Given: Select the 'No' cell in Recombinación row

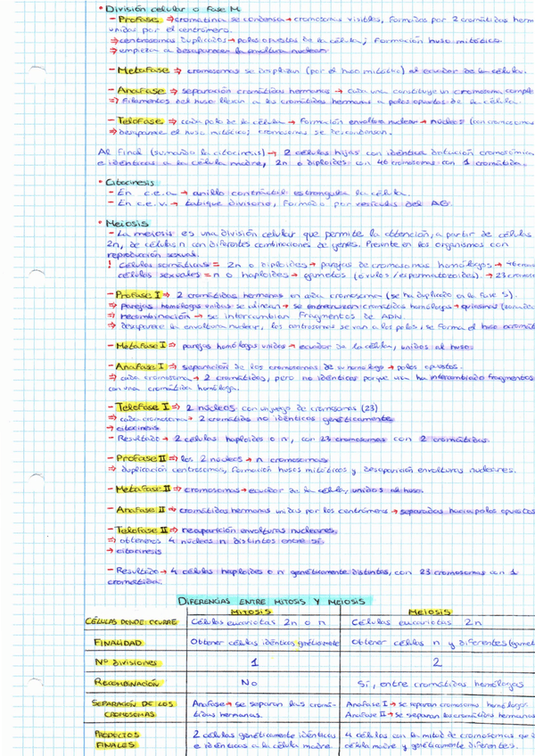Looking at the screenshot, I should pyautogui.click(x=249, y=683).
